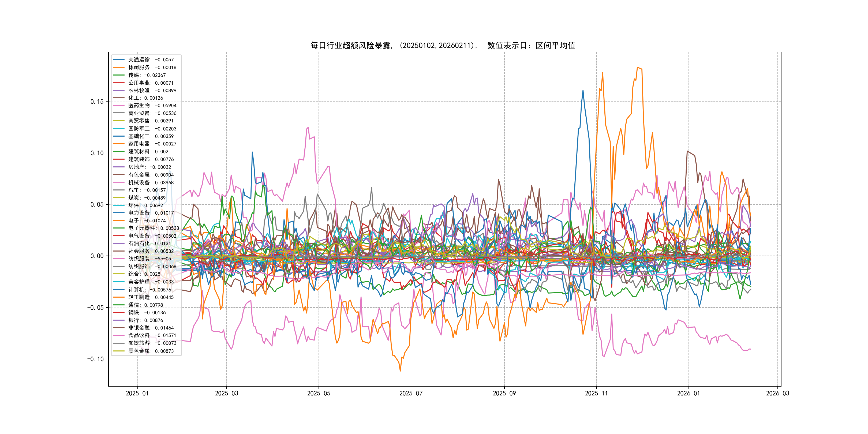Click the 2025-11 x-axis tick label

pyautogui.click(x=596, y=393)
